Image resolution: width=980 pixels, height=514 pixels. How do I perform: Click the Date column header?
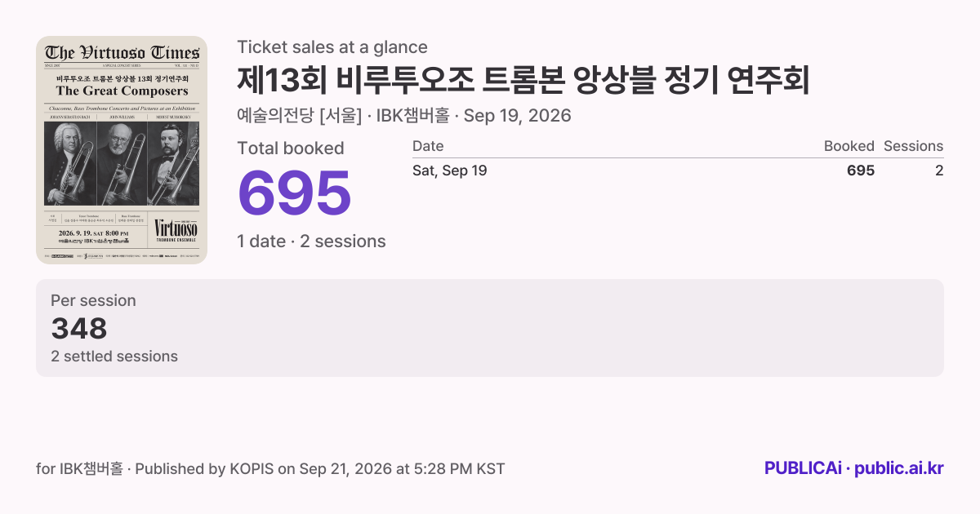tap(428, 146)
